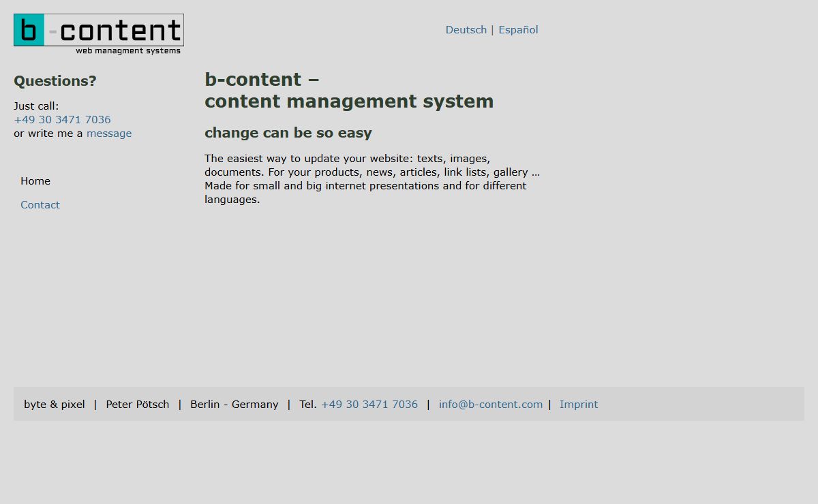Click the b-content logo image

99,34
